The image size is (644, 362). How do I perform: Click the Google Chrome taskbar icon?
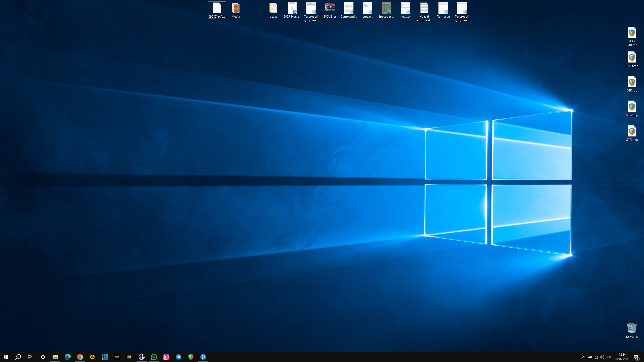click(x=80, y=357)
